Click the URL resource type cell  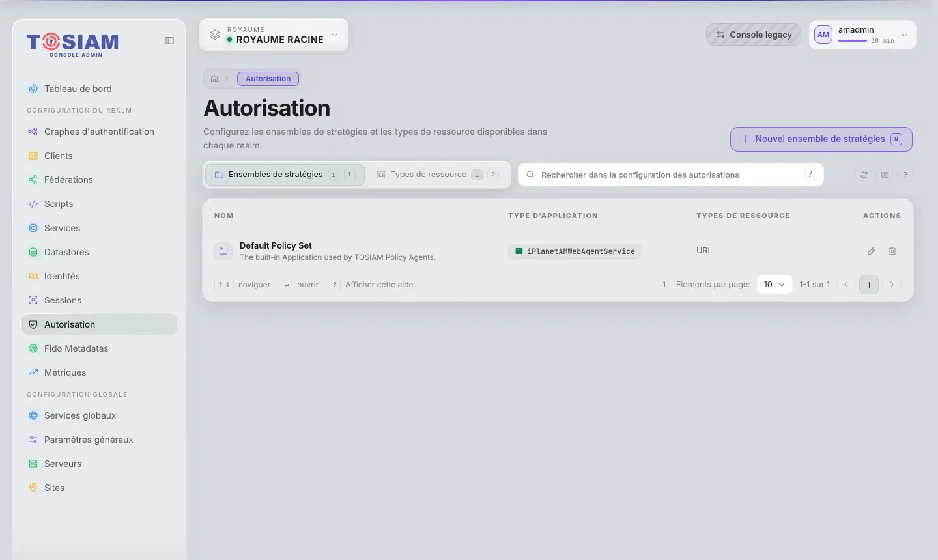[x=704, y=251]
